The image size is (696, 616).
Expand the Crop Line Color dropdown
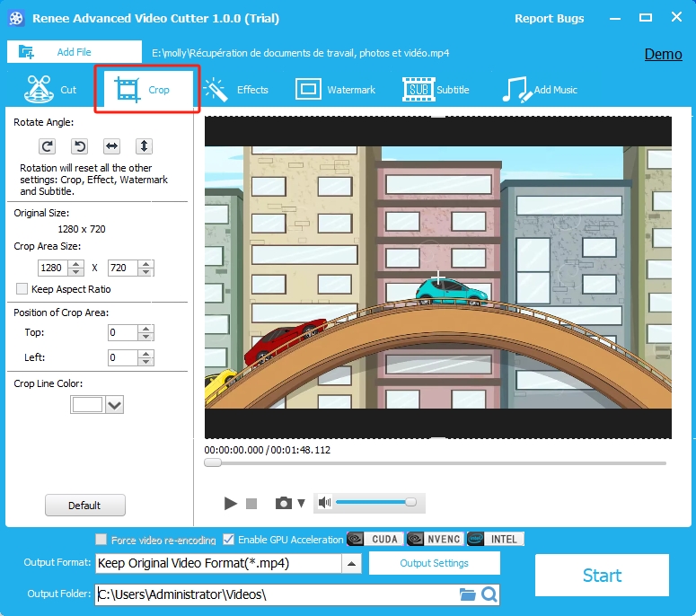pos(114,405)
